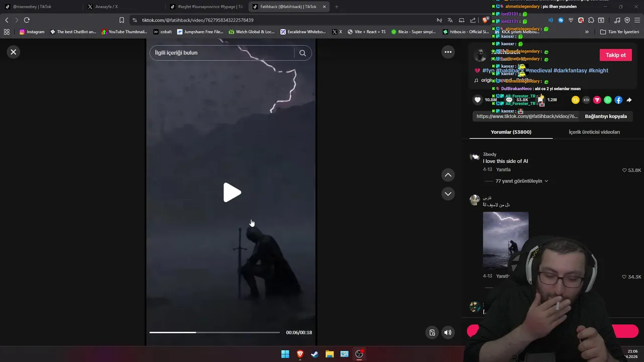Bookmark this page icon in address bar
This screenshot has width=644, height=362.
click(122, 20)
